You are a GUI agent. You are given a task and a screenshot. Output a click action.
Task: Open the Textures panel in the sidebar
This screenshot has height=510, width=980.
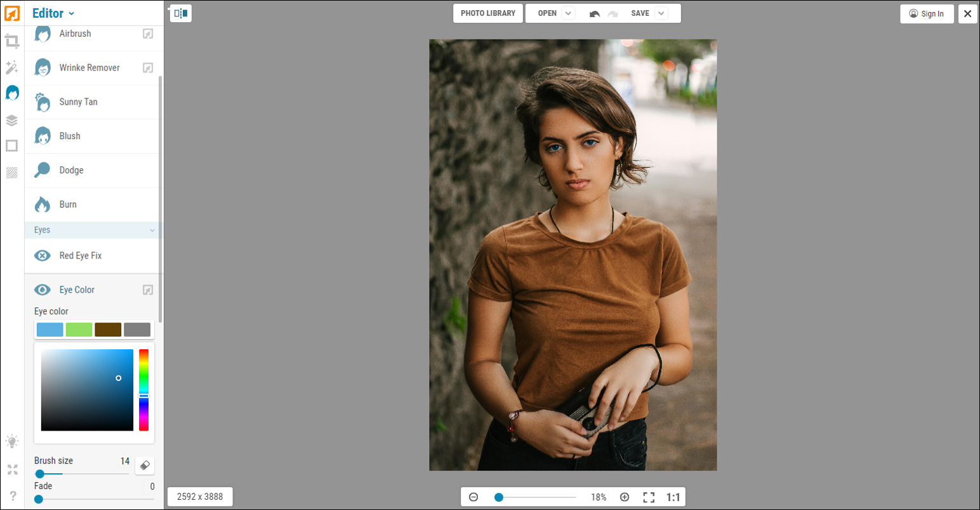[11, 172]
